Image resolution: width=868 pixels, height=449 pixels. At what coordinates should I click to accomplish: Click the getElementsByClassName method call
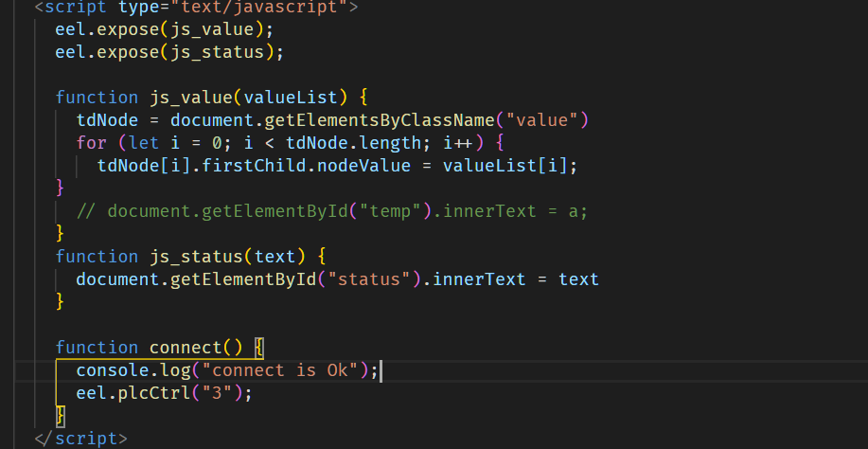[381, 120]
